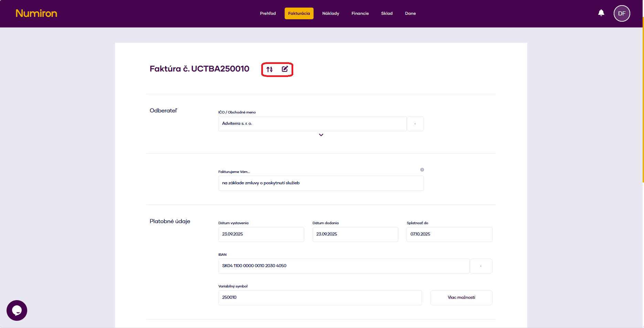644x328 pixels.
Task: Open the Sklad section
Action: [x=387, y=13]
